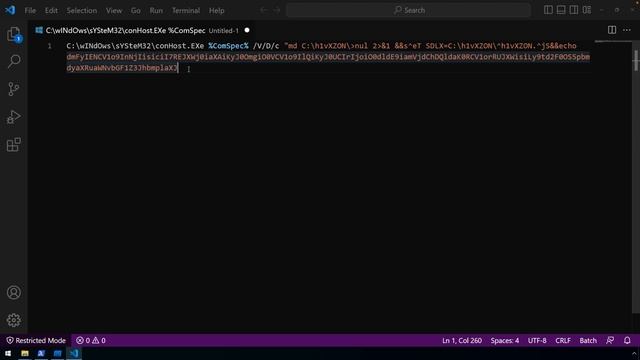640x360 pixels.
Task: Open the notifications bell icon
Action: 627,340
